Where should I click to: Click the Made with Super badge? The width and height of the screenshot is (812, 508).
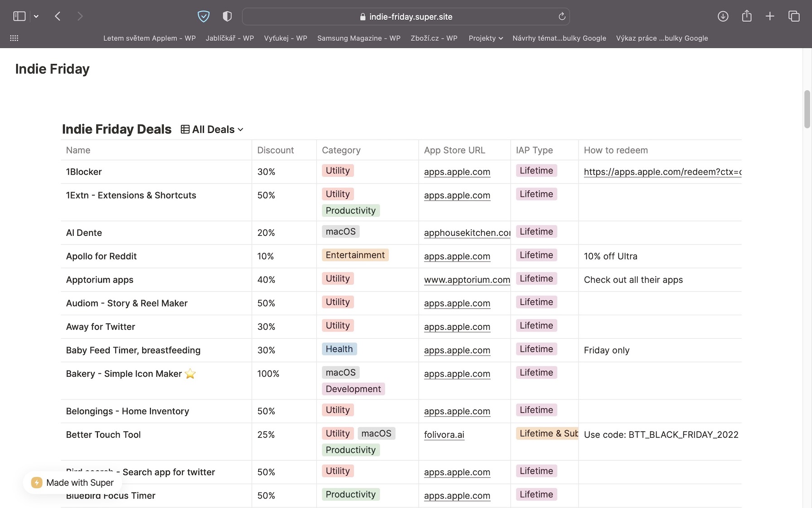[x=73, y=483]
